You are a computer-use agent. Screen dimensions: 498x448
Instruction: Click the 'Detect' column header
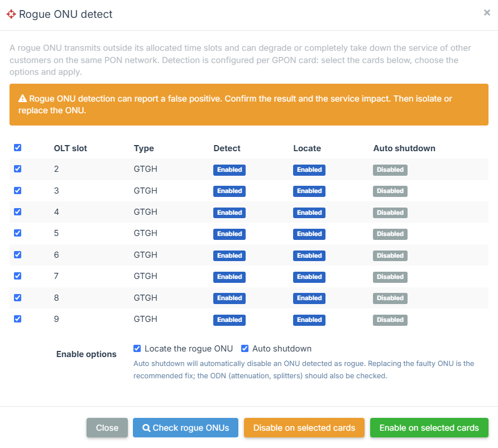(227, 148)
